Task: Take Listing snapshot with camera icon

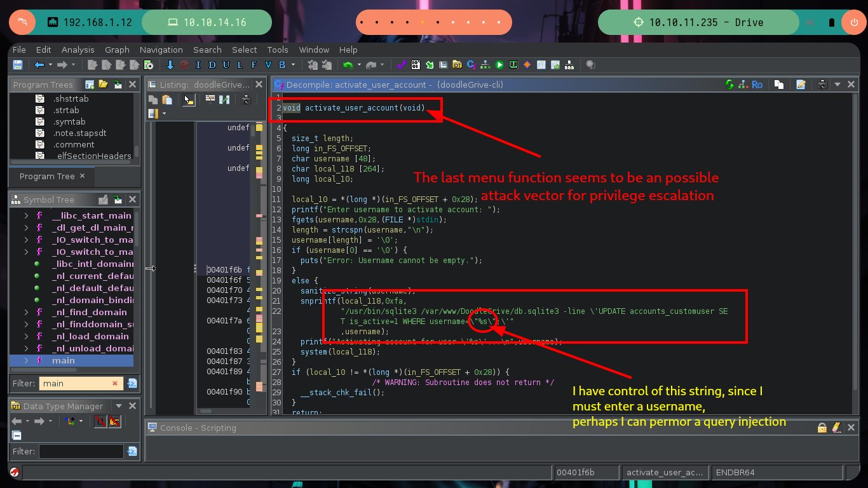Action: pyautogui.click(x=246, y=100)
